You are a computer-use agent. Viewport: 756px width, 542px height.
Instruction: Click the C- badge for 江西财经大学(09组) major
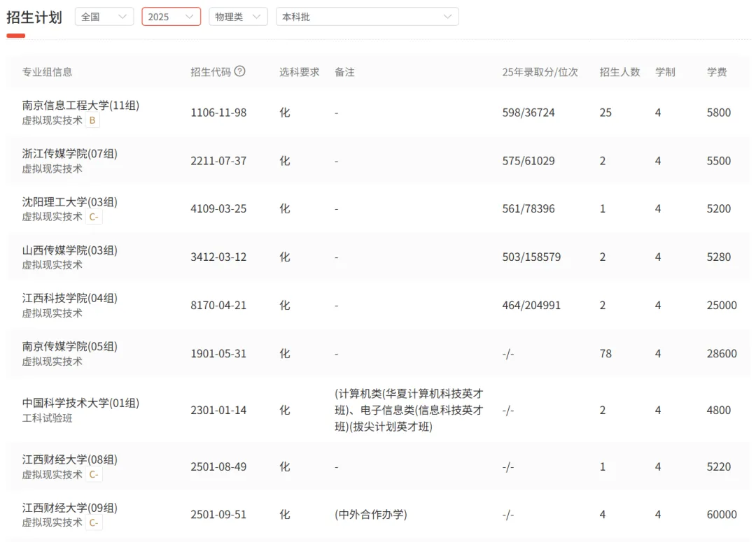94,522
